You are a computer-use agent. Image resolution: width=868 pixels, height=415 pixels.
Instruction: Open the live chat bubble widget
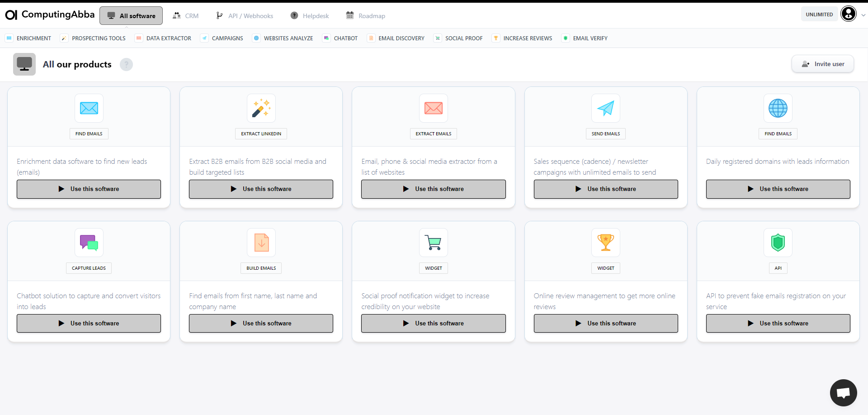(x=843, y=392)
